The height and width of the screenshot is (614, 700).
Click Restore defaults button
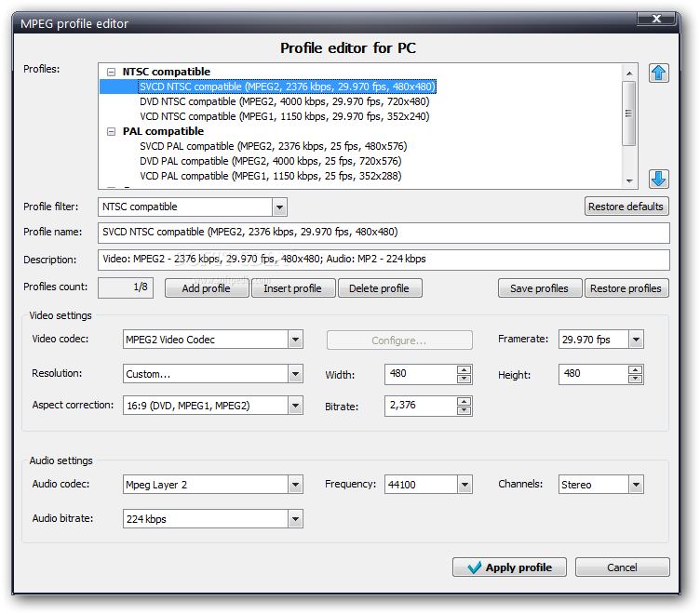626,207
